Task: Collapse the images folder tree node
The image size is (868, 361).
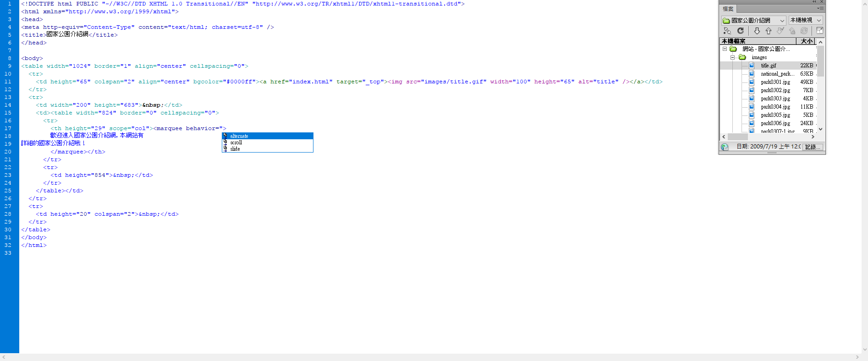Action: pyautogui.click(x=732, y=57)
